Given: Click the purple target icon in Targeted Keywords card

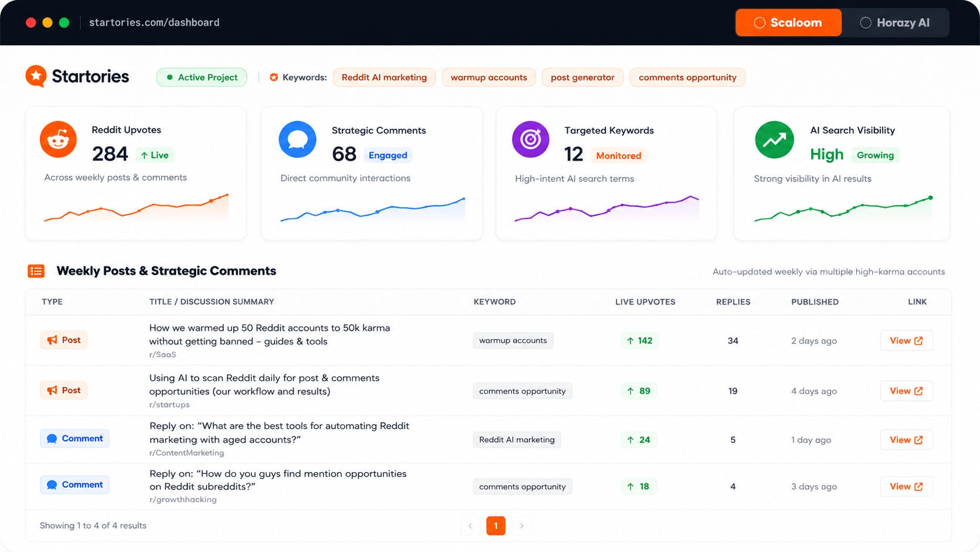Looking at the screenshot, I should point(530,139).
